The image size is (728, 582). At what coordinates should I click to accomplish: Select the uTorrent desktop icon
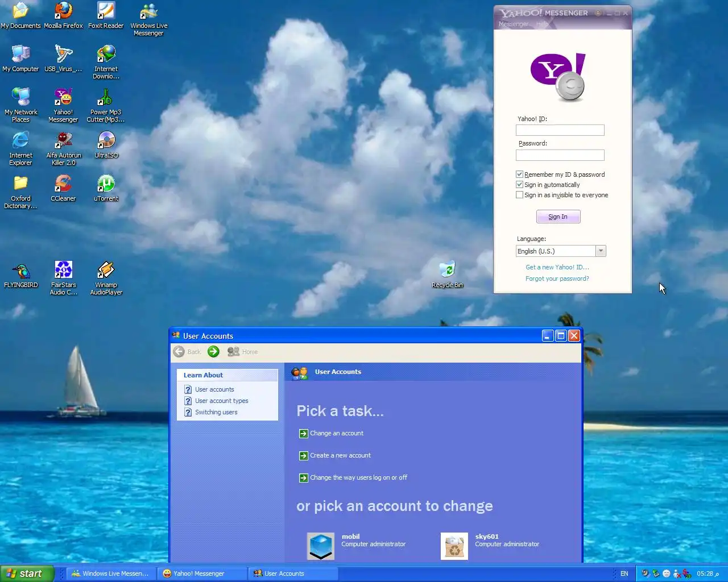106,188
